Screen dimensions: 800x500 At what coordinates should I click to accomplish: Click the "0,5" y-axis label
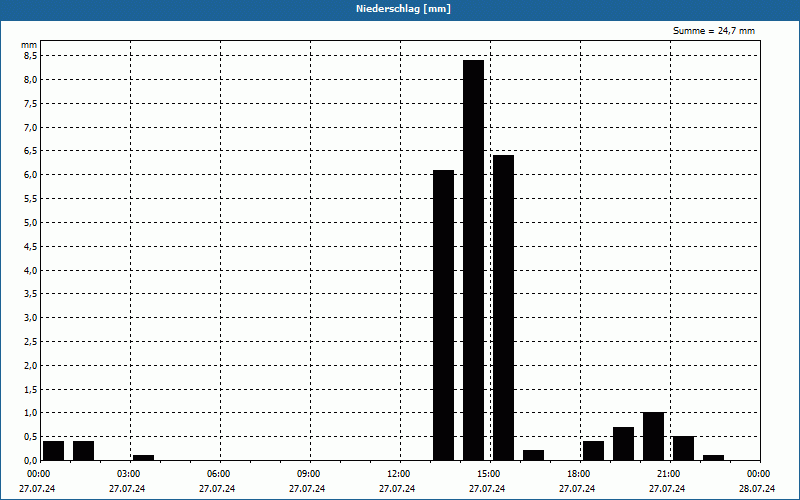click(31, 437)
